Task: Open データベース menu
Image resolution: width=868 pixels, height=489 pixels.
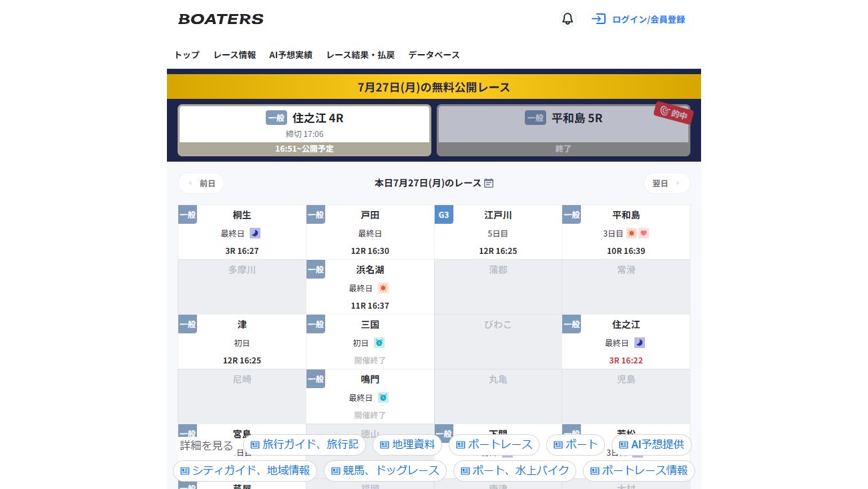Action: pyautogui.click(x=434, y=55)
